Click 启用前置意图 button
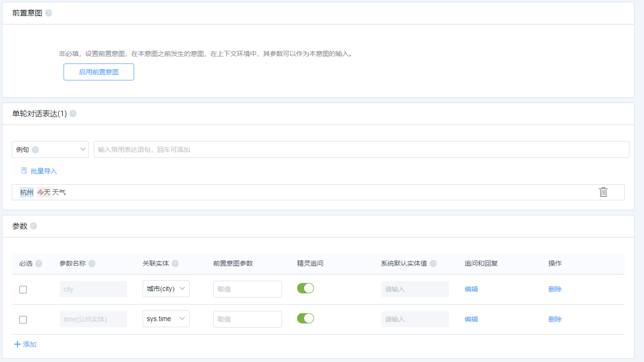This screenshot has height=362, width=644. click(99, 72)
